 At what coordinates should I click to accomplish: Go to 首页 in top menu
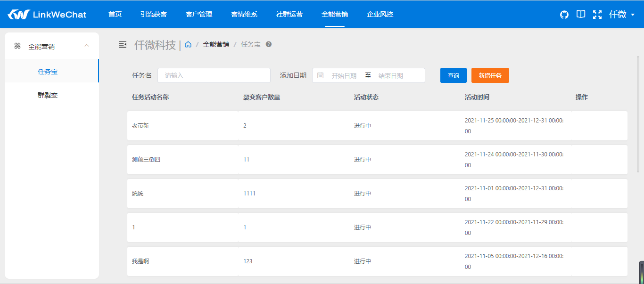(115, 14)
